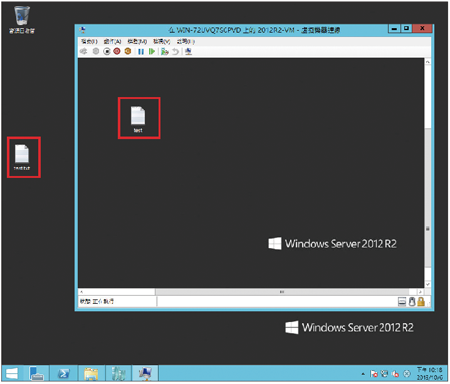Reset the VM with green play icon
The height and width of the screenshot is (384, 450).
pos(152,52)
